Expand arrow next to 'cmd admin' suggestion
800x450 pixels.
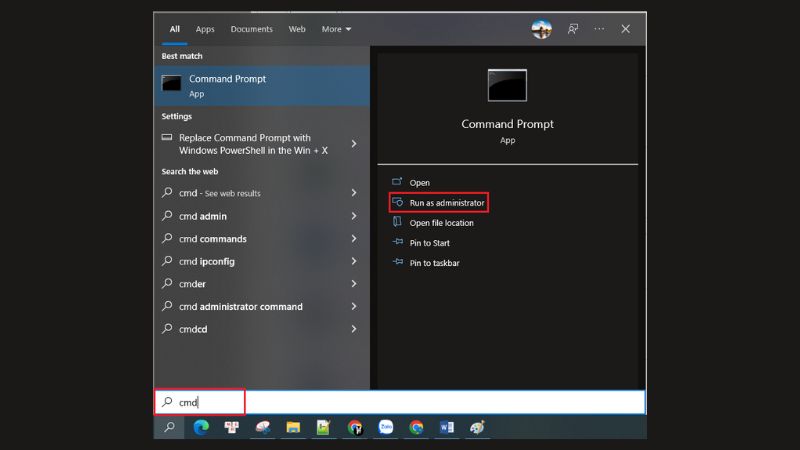[x=354, y=216]
